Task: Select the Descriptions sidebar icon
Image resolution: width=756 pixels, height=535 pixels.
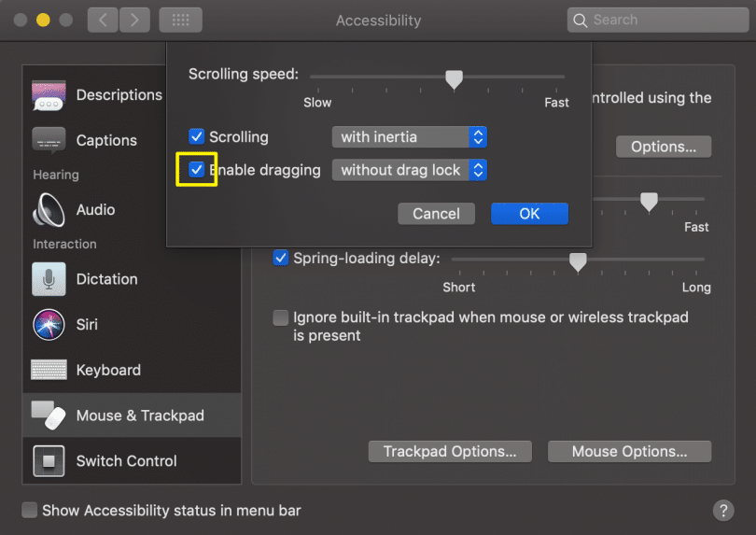Action: coord(49,95)
